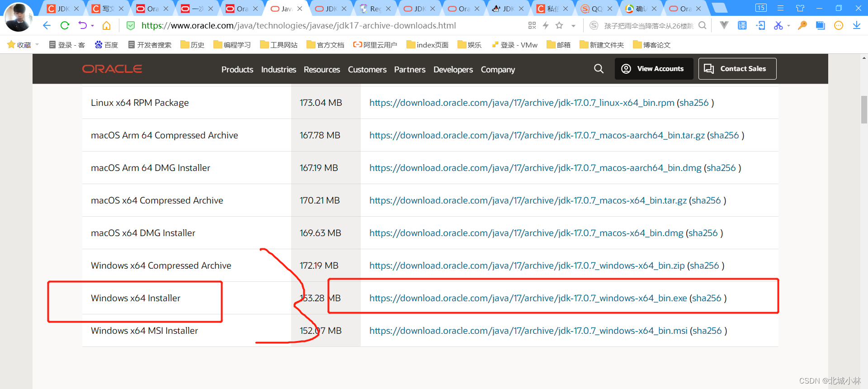
Task: Toggle the lightning speed mode icon
Action: (546, 25)
